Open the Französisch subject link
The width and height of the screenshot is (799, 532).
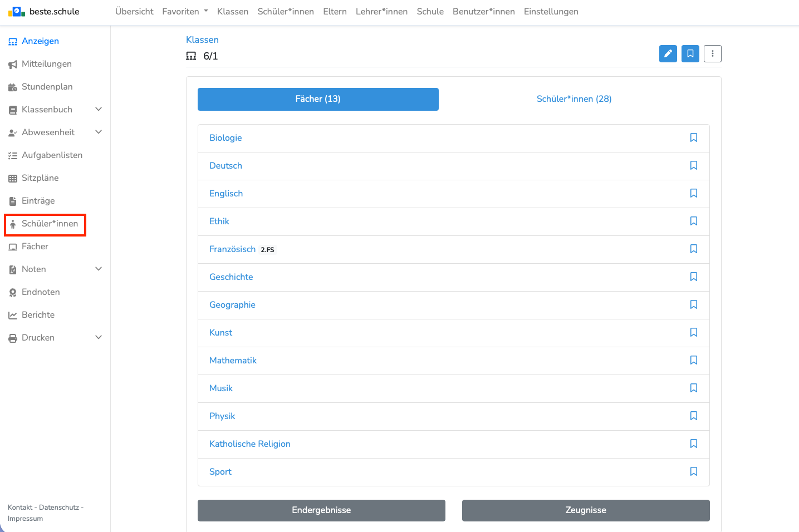click(x=232, y=249)
